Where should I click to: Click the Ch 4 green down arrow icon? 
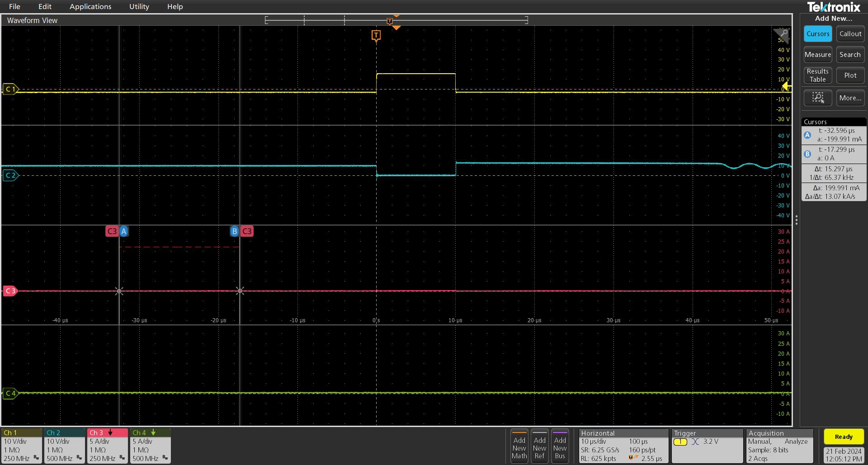153,433
